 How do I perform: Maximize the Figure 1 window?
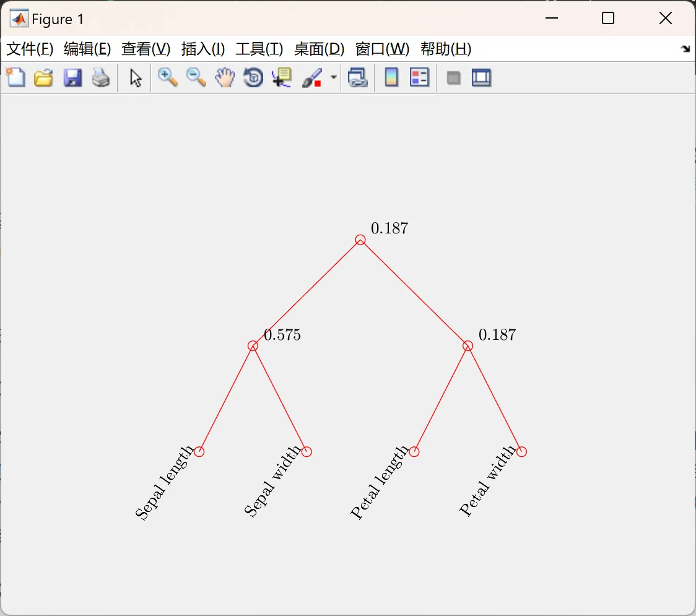point(608,18)
